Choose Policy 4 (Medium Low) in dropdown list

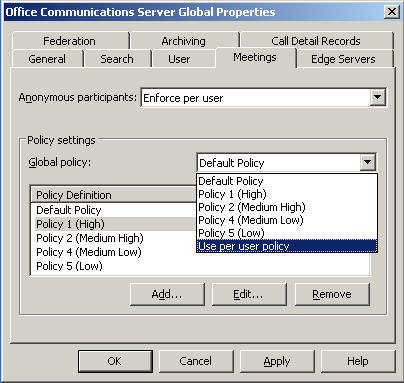coord(287,220)
